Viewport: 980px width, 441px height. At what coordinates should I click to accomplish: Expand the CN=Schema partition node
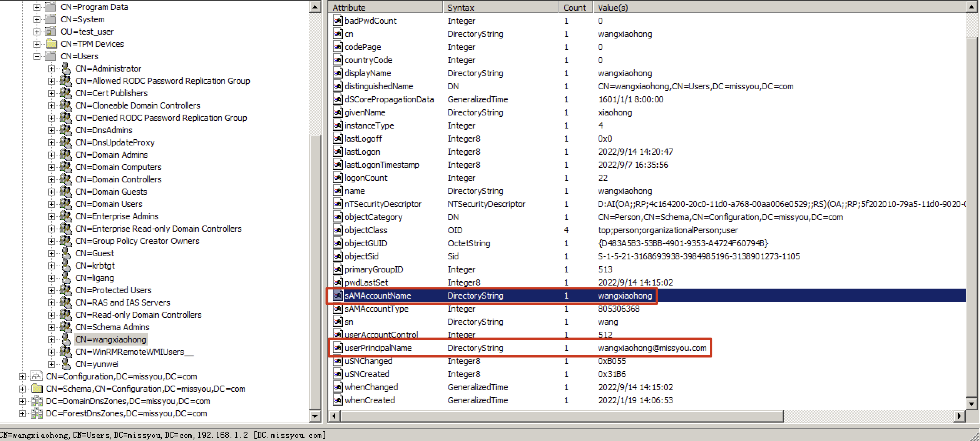click(x=22, y=389)
